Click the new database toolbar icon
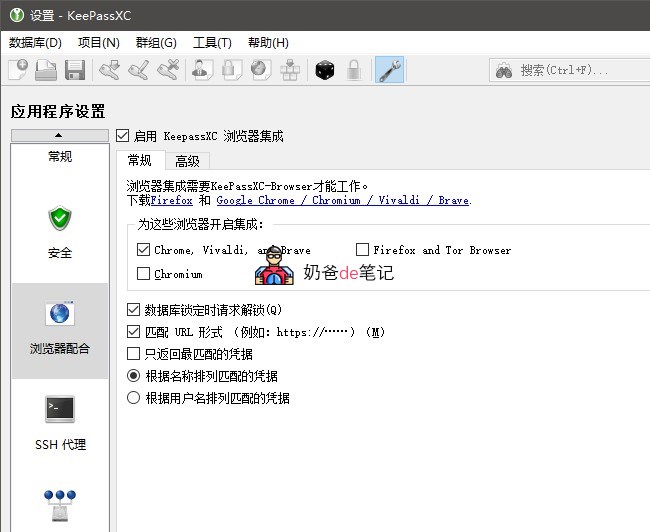This screenshot has height=532, width=650. 18,70
